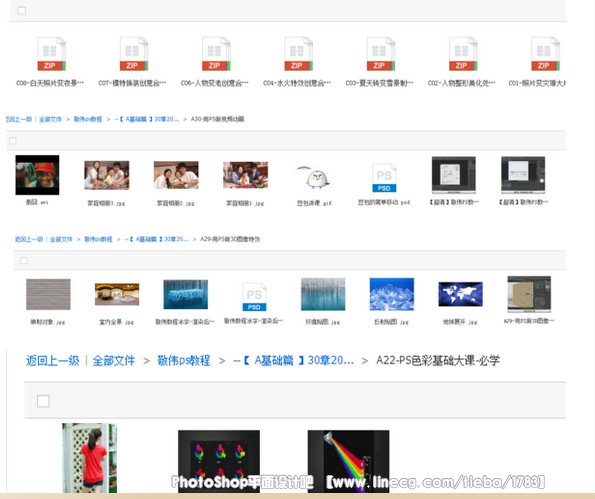Viewport: 595px width, 499px height.
Task: Click the file name C03-夏天转变雪景制
Action: [x=379, y=83]
